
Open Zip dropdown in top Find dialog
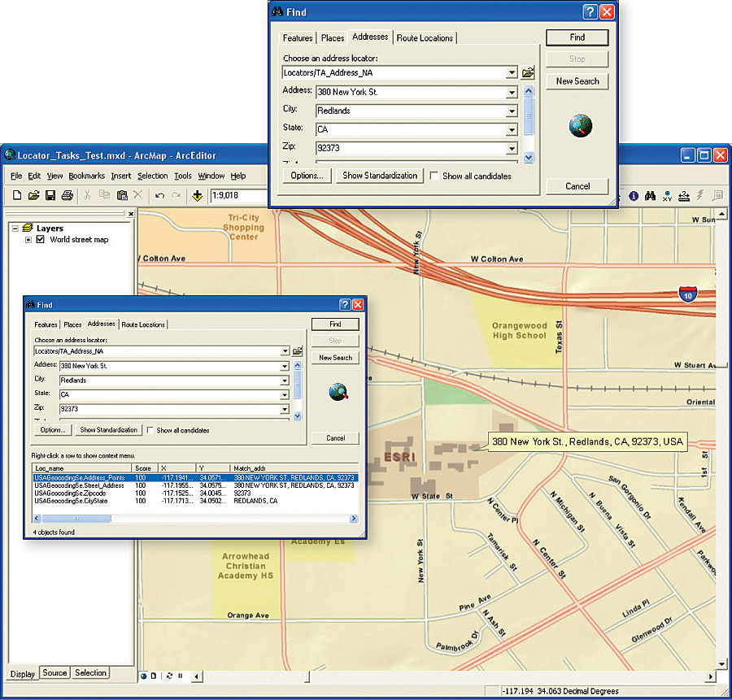(512, 149)
